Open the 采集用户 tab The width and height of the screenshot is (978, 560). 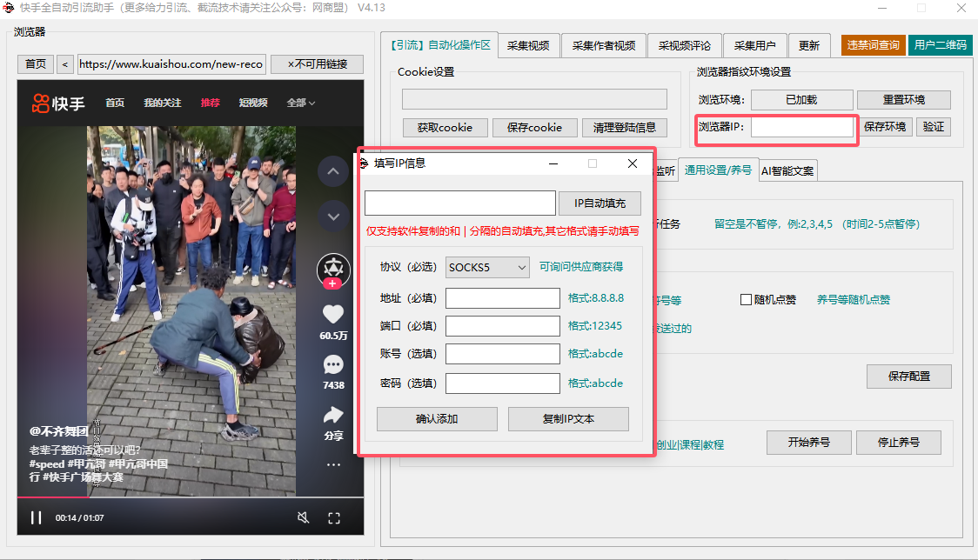click(754, 45)
